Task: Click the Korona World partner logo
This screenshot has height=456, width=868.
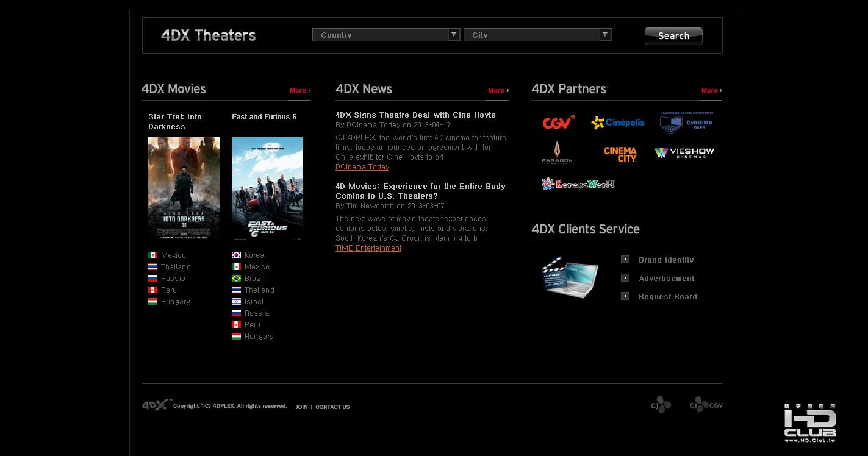Action: (578, 183)
